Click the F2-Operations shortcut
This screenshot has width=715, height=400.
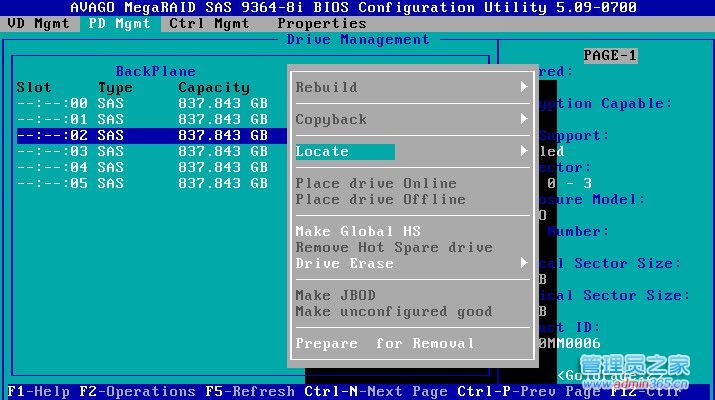coord(137,391)
